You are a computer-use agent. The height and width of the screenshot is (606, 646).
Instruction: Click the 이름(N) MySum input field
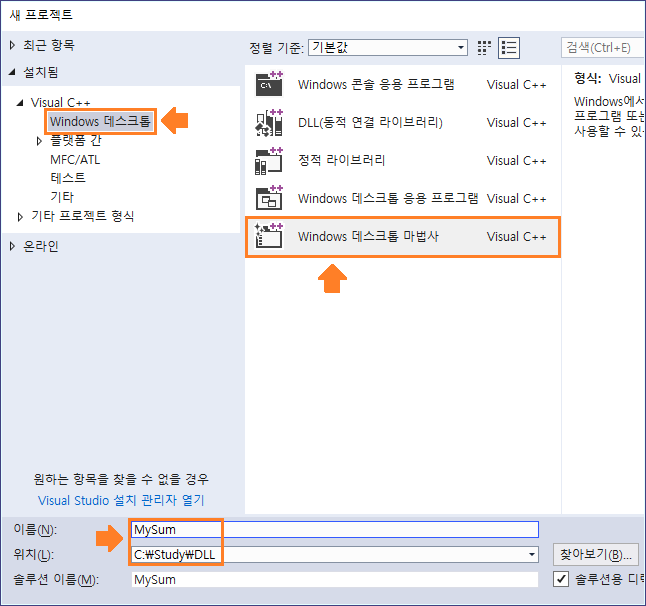click(x=335, y=529)
